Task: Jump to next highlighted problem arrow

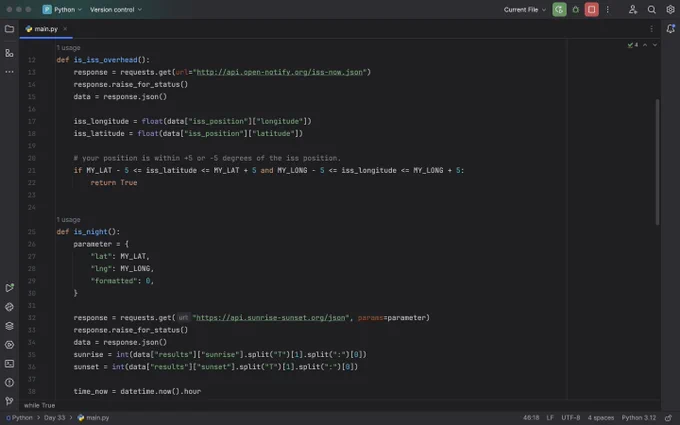Action: (x=655, y=45)
